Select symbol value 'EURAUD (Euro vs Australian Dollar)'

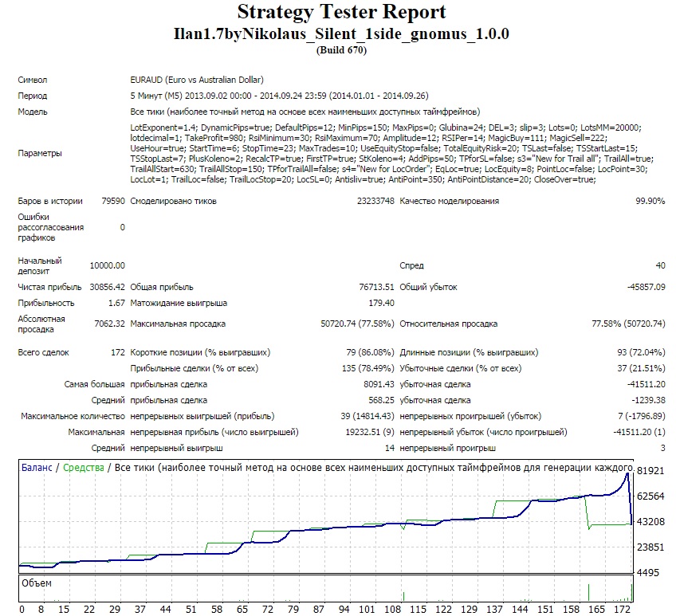tap(197, 80)
